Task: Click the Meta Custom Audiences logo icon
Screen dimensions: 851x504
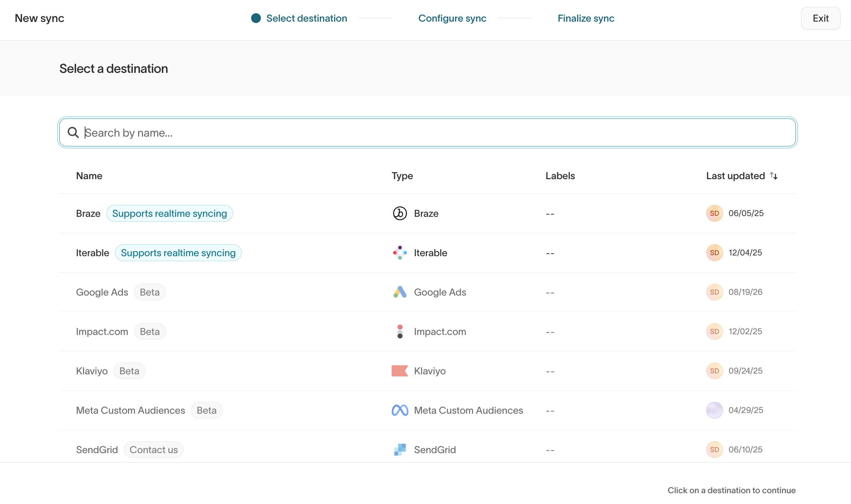Action: coord(400,410)
